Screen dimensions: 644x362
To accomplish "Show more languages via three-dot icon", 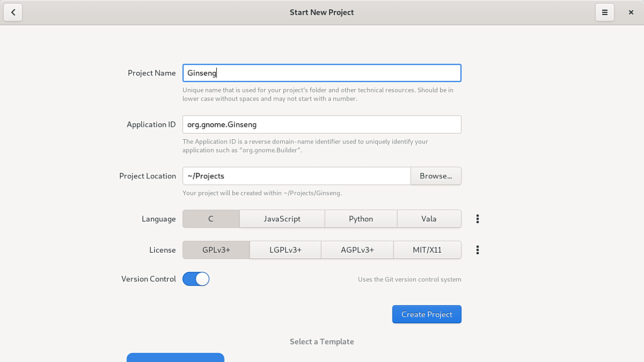I will pos(477,219).
